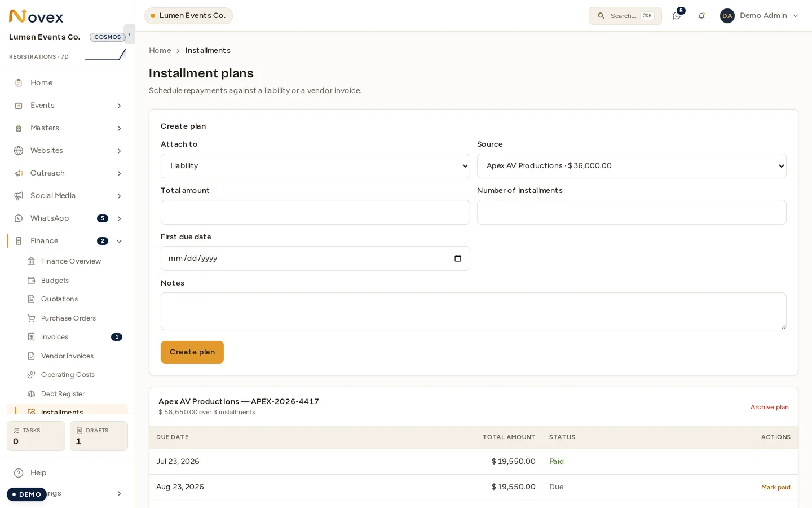Click the Paid status text
The image size is (812, 508).
click(557, 462)
